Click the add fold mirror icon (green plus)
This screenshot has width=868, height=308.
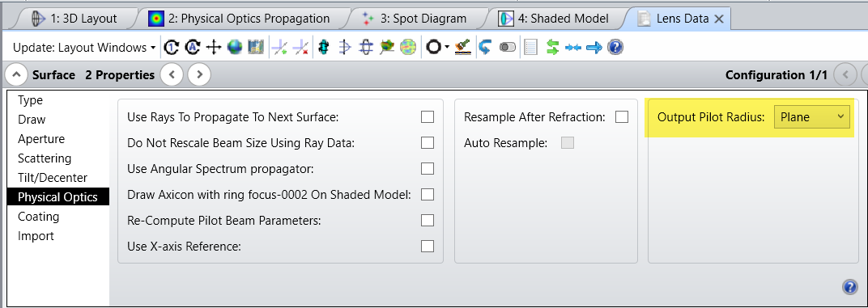tap(279, 48)
